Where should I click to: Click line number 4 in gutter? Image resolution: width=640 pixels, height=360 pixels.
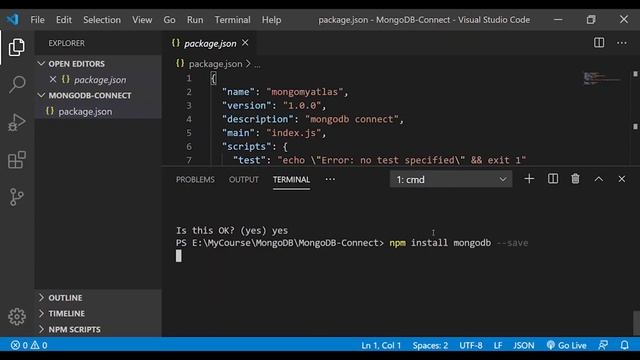189,119
